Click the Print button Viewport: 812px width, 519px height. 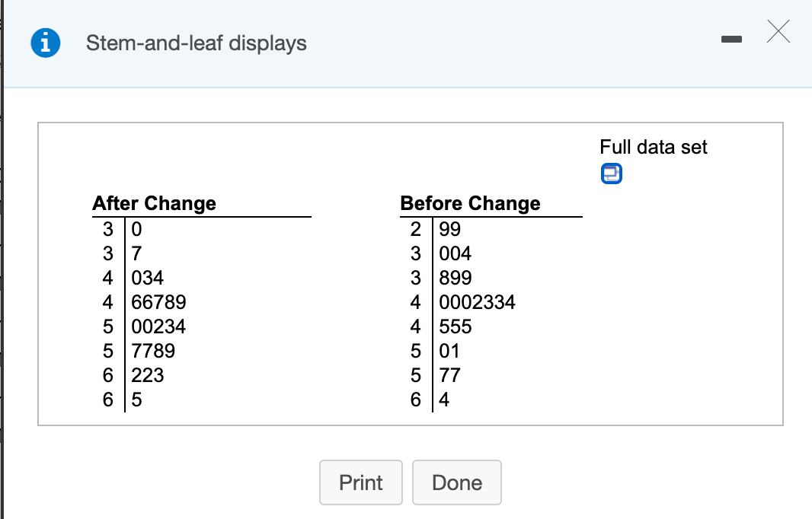pyautogui.click(x=361, y=482)
